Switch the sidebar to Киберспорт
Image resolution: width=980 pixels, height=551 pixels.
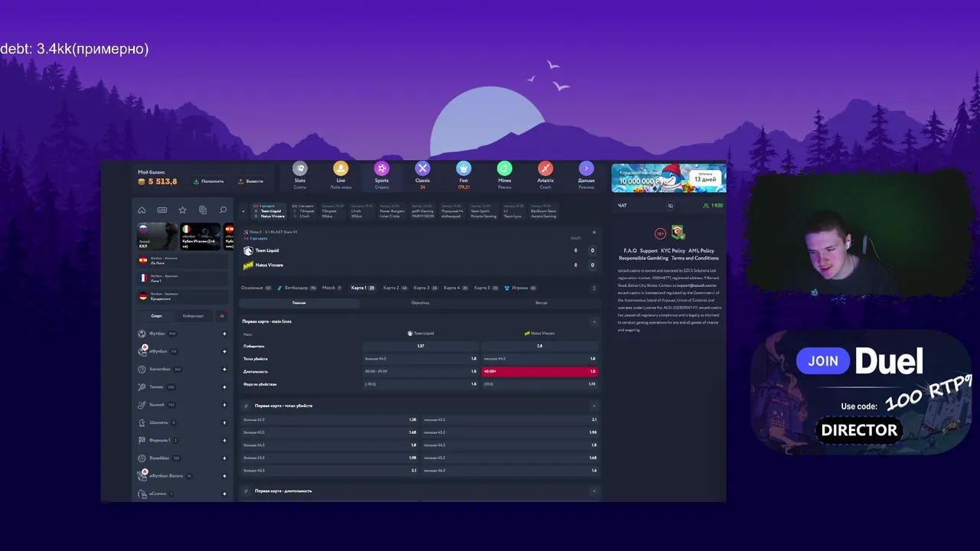[x=194, y=315]
